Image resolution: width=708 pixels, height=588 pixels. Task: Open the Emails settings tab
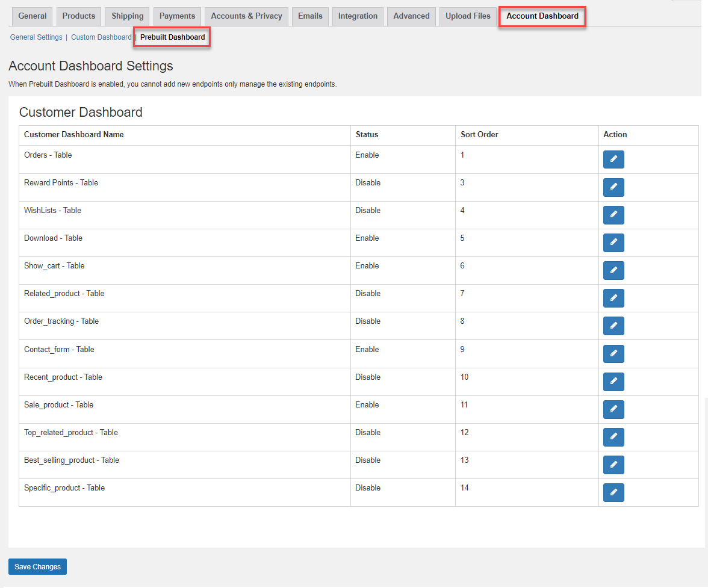pos(309,16)
